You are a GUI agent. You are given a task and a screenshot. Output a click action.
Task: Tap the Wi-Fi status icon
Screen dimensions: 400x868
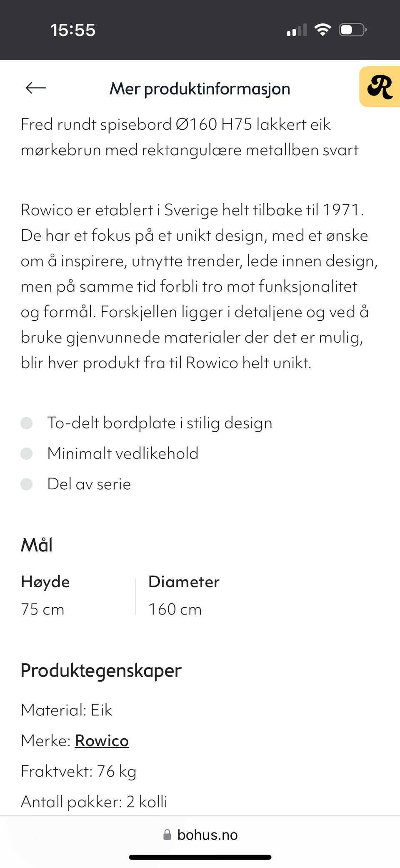[322, 30]
